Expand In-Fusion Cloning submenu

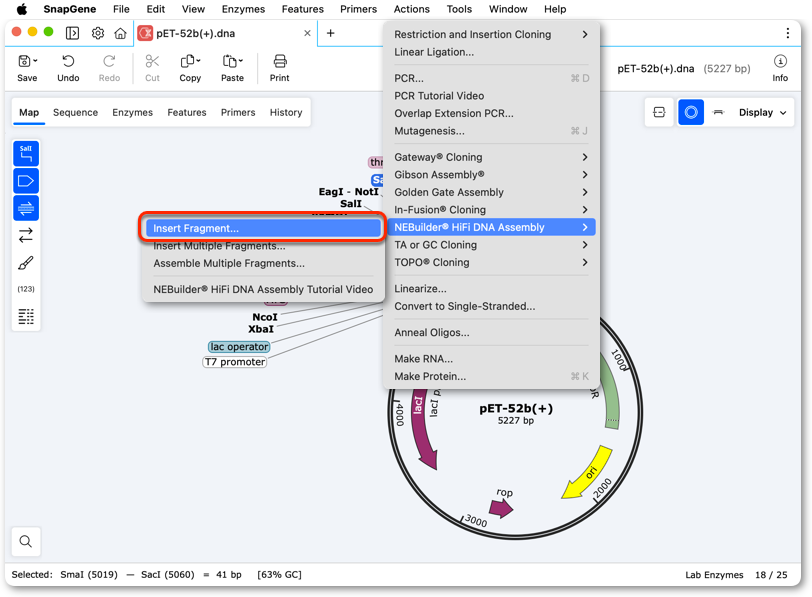coord(490,210)
